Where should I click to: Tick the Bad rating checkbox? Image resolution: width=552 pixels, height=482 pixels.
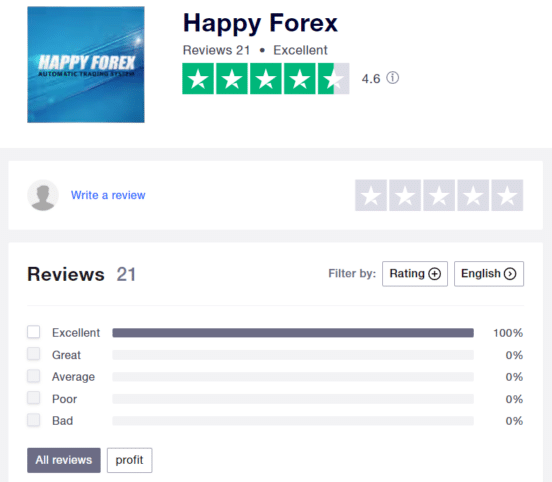coord(33,420)
